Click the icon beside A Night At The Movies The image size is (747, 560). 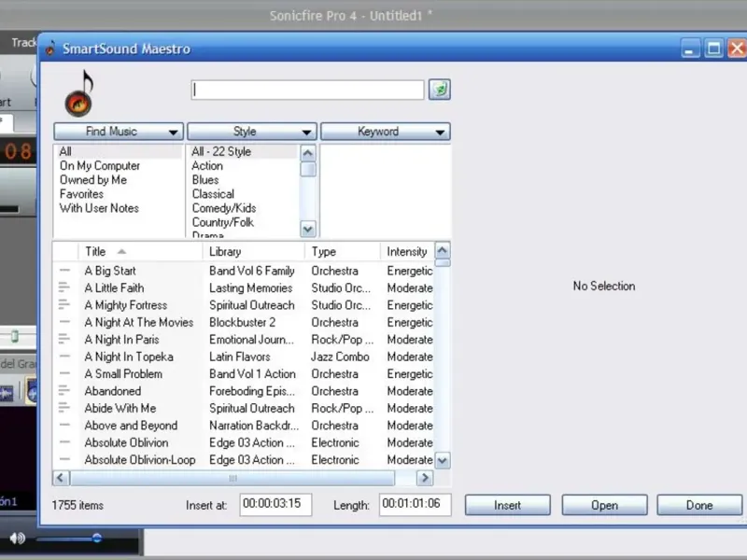point(64,322)
